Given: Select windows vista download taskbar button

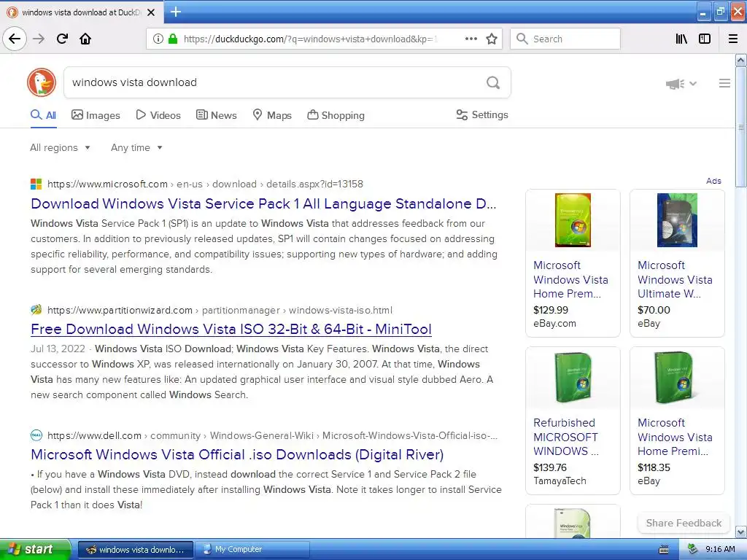Looking at the screenshot, I should (x=135, y=550).
